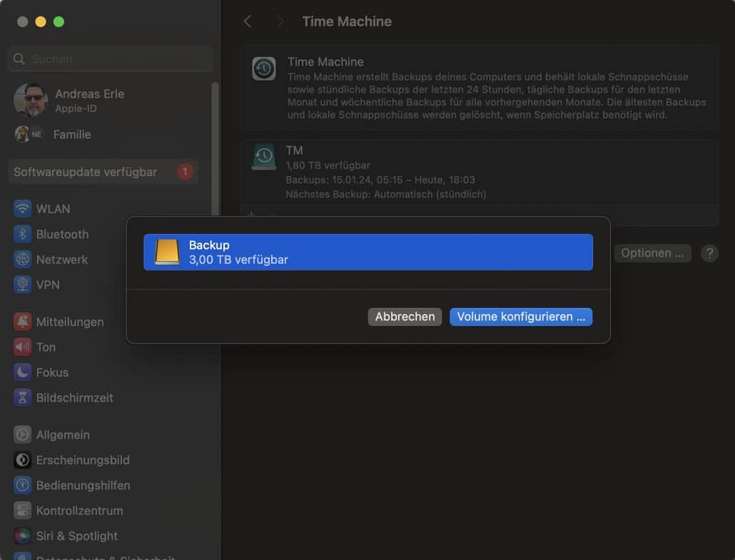Viewport: 735px width, 560px height.
Task: Open Mitteilungen settings label
Action: (70, 322)
